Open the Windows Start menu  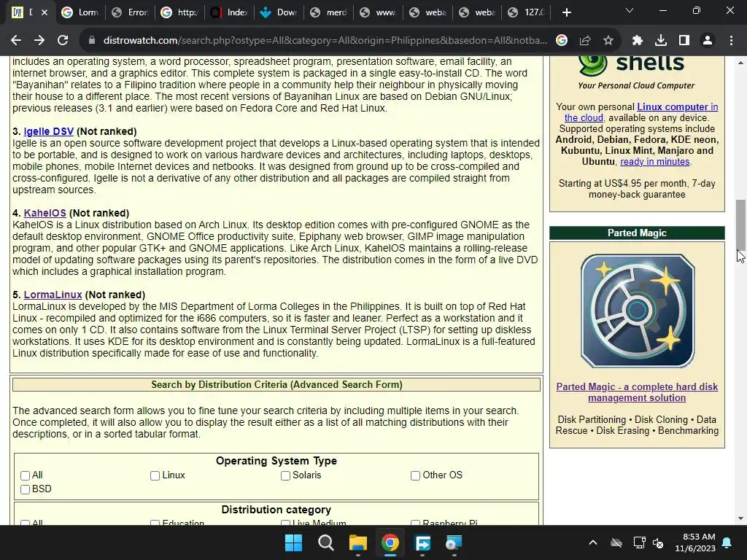tap(293, 542)
